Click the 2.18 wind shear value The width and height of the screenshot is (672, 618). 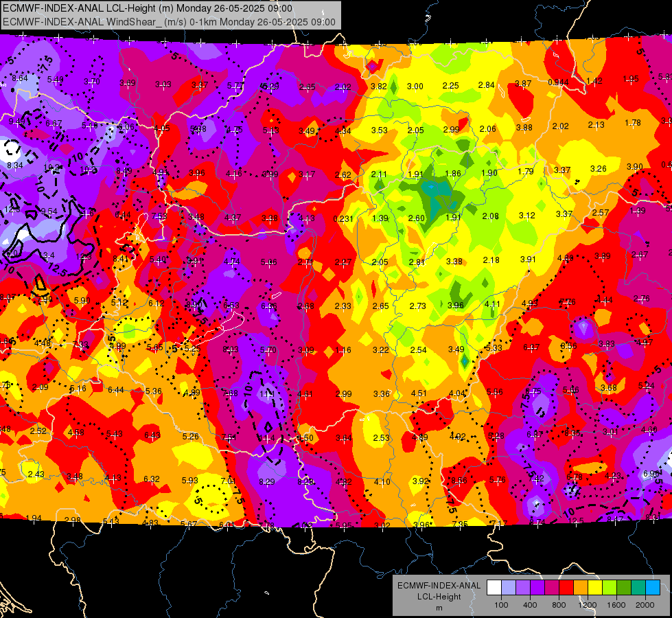click(491, 260)
